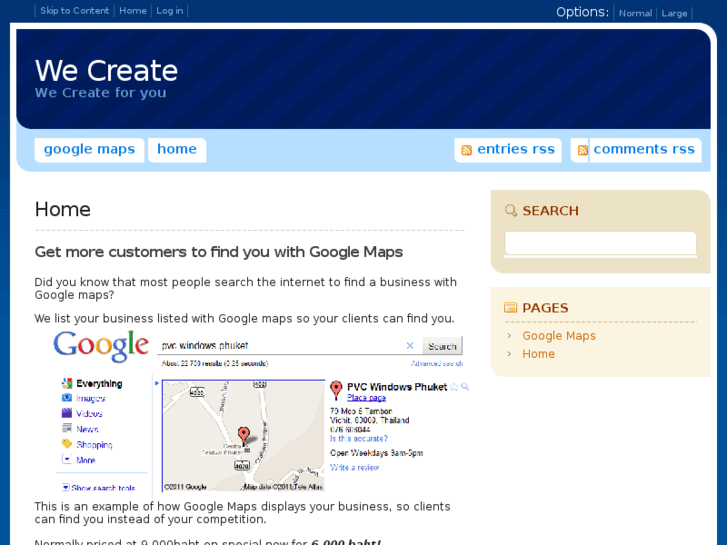Open the Log in link
This screenshot has height=545, width=727.
point(170,11)
